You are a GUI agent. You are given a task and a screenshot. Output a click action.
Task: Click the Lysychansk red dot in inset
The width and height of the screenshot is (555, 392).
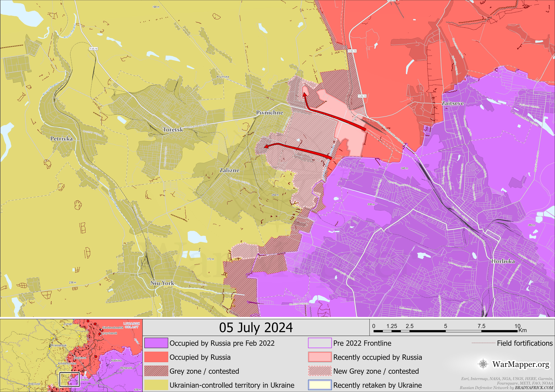pyautogui.click(x=100, y=334)
